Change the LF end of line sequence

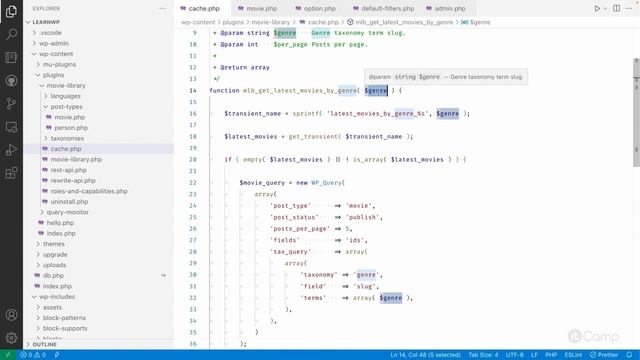534,355
